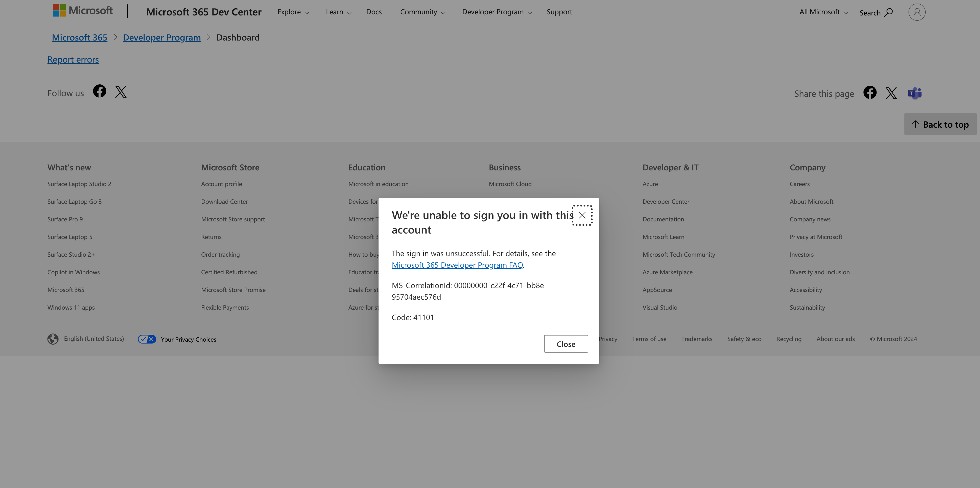This screenshot has height=488, width=980.
Task: Select English (United States) language
Action: point(94,339)
